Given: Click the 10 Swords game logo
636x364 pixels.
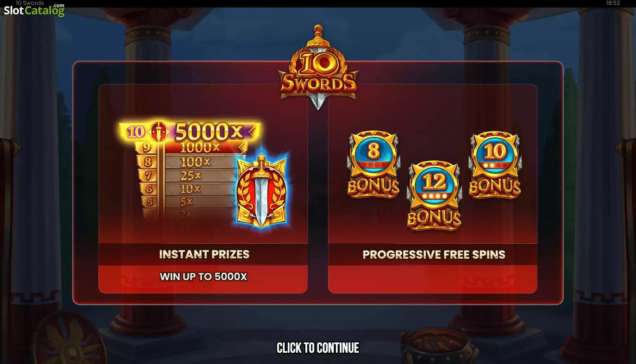Looking at the screenshot, I should point(318,68).
